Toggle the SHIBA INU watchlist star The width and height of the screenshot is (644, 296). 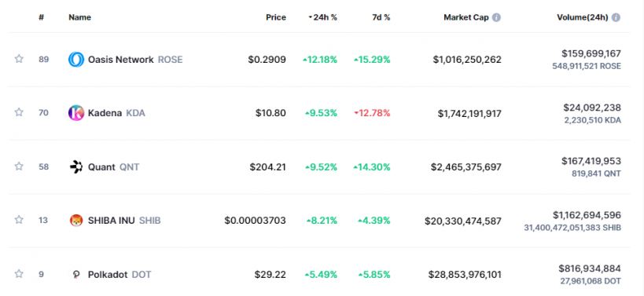click(x=19, y=220)
